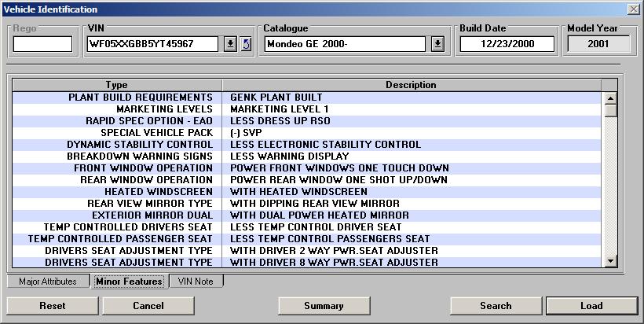644x324 pixels.
Task: Select the REAR VIEW MIRROR TYPE row
Action: tap(306, 204)
